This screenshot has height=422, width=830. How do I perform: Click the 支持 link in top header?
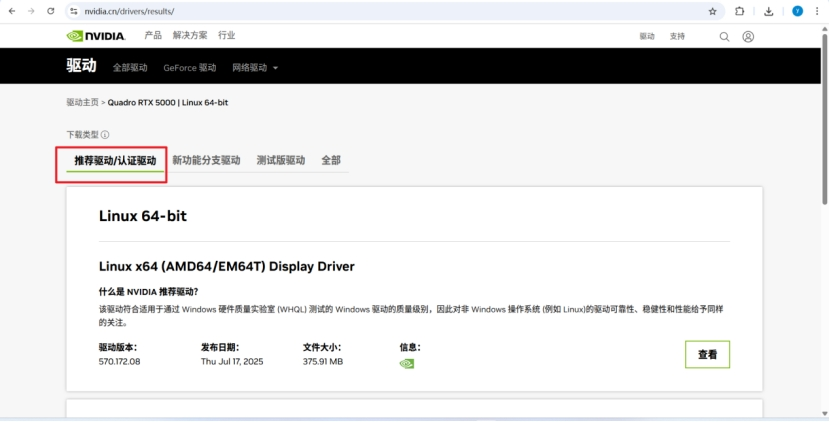[x=677, y=37]
